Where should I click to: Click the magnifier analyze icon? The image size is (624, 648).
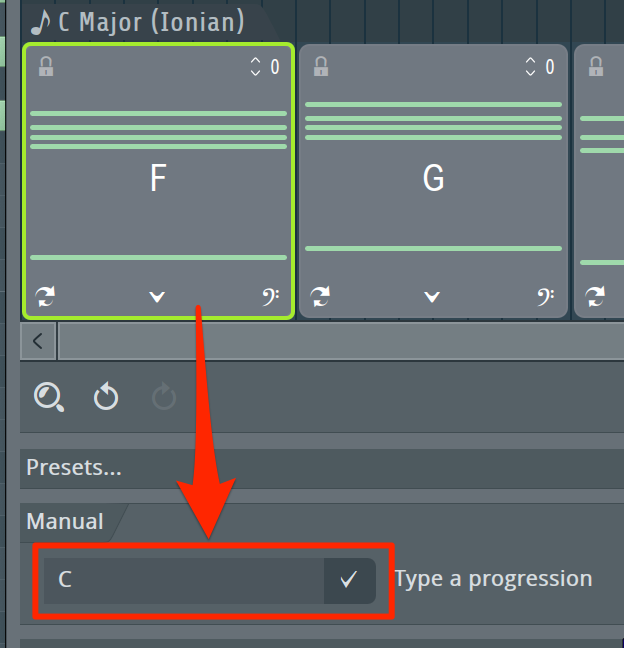click(x=49, y=397)
